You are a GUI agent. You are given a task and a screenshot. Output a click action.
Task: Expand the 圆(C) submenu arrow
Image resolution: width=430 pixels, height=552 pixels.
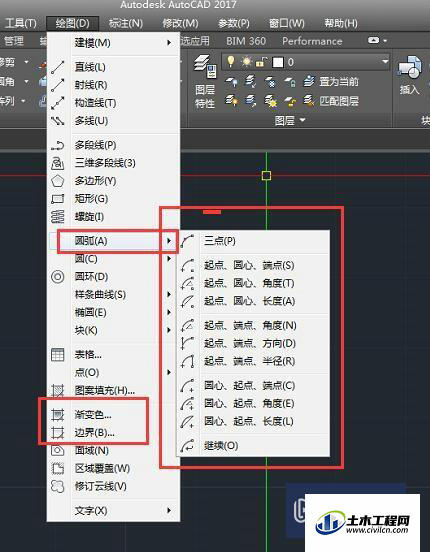point(169,259)
